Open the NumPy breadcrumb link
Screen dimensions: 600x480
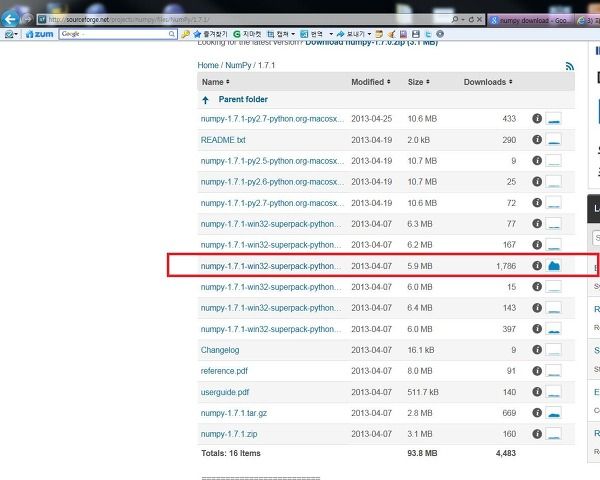[238, 65]
